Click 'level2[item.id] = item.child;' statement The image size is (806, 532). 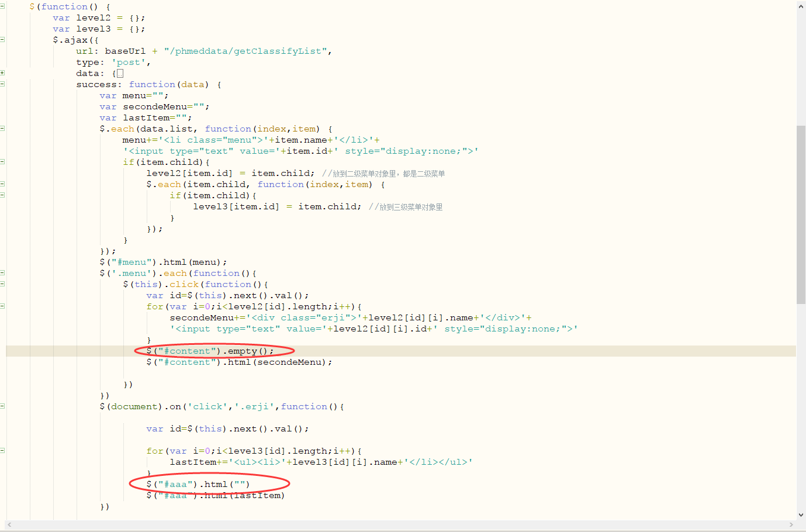tap(230, 173)
